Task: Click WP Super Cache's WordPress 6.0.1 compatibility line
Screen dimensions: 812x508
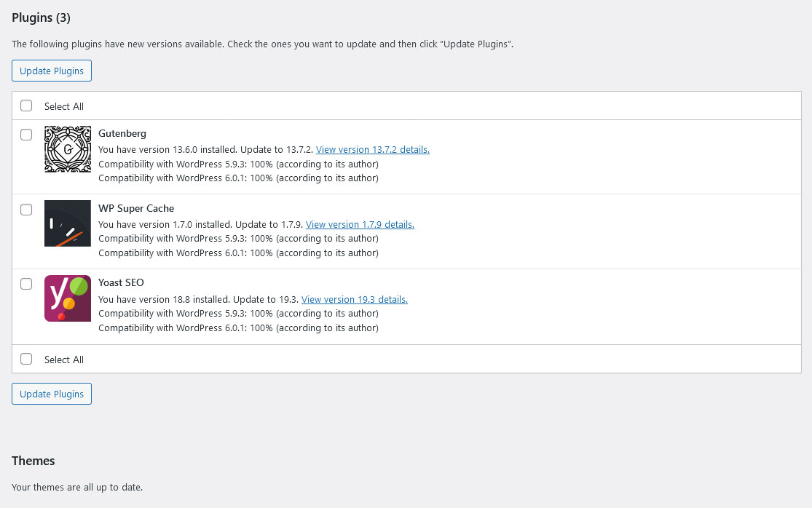Action: pyautogui.click(x=238, y=253)
